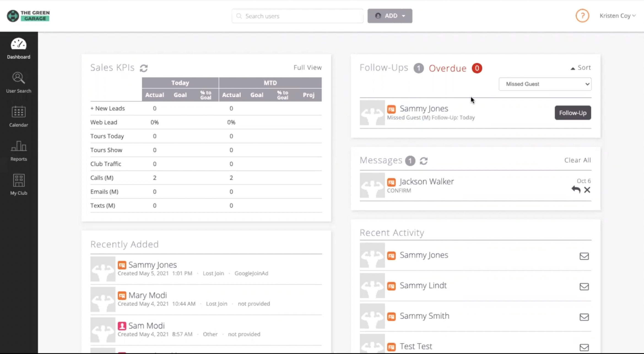Image resolution: width=644 pixels, height=354 pixels.
Task: Open the Calendar from the sidebar
Action: pos(18,116)
